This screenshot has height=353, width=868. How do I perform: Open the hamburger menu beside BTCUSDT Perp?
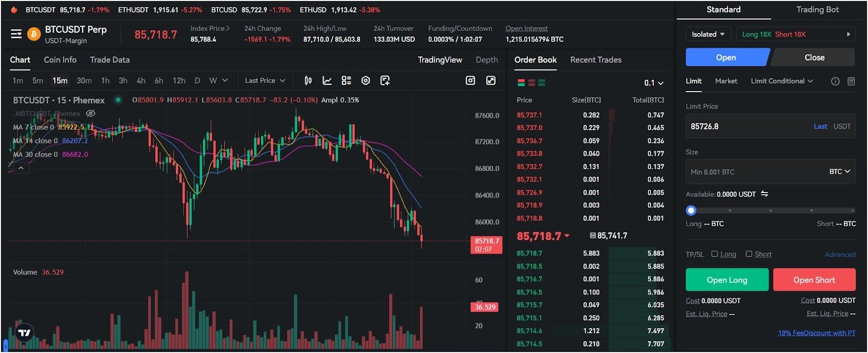click(16, 34)
